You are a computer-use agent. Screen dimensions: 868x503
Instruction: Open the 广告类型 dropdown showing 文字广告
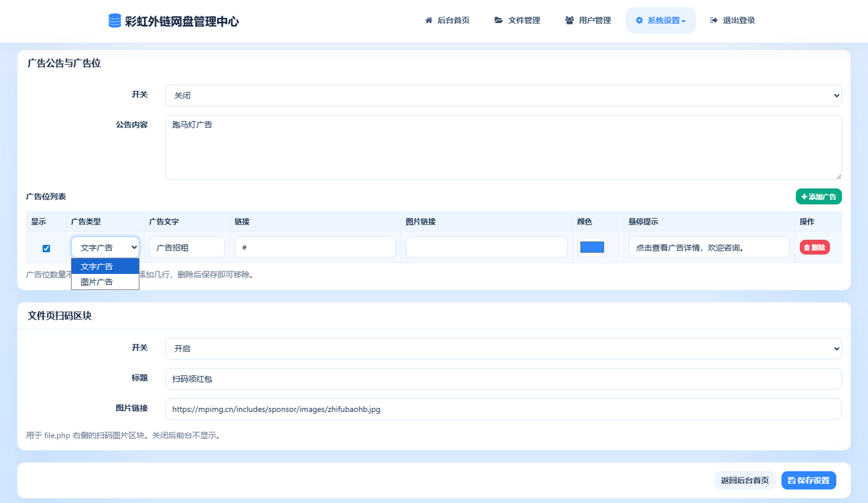click(105, 247)
